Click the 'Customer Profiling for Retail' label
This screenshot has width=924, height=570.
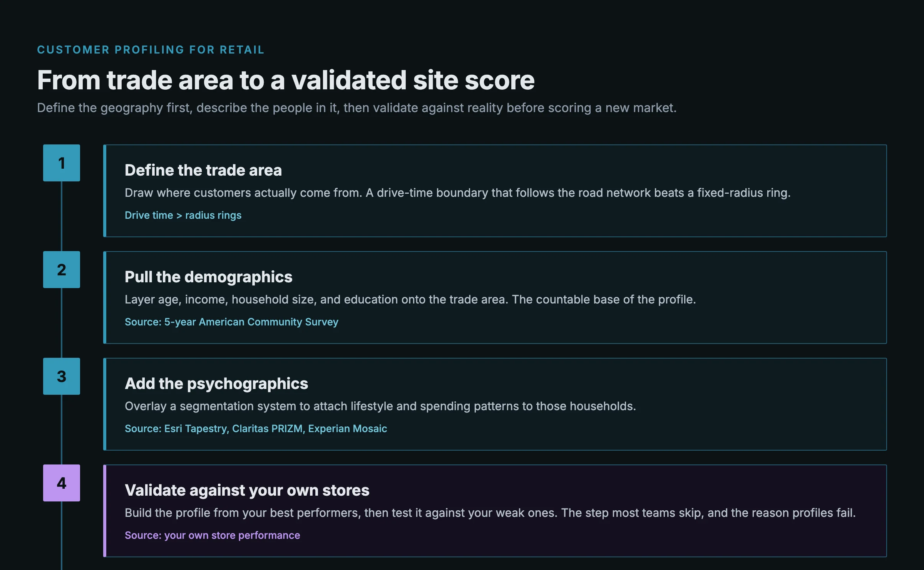(x=151, y=50)
